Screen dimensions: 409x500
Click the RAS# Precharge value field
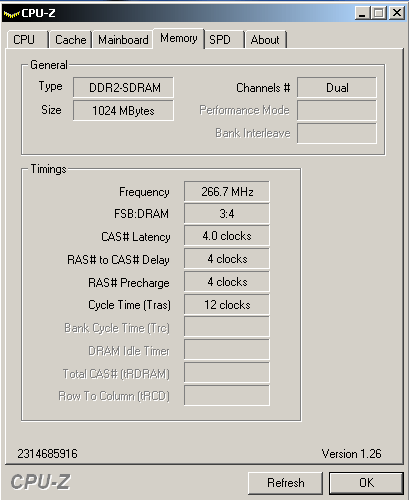tap(227, 282)
